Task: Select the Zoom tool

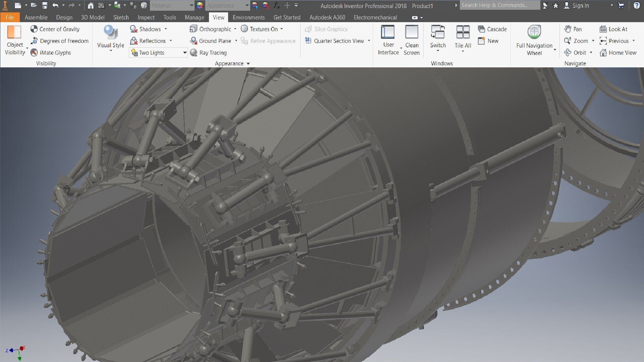Action: pyautogui.click(x=576, y=41)
